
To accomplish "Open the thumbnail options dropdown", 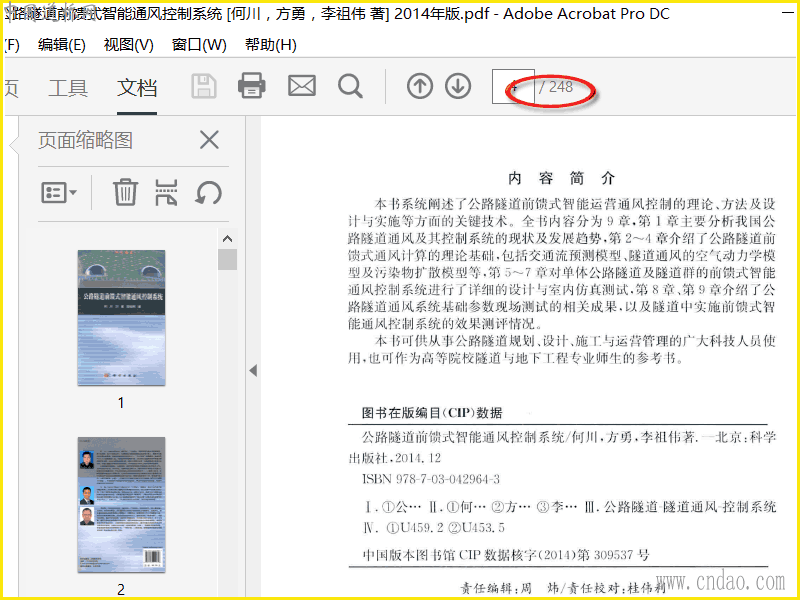I will pos(59,193).
